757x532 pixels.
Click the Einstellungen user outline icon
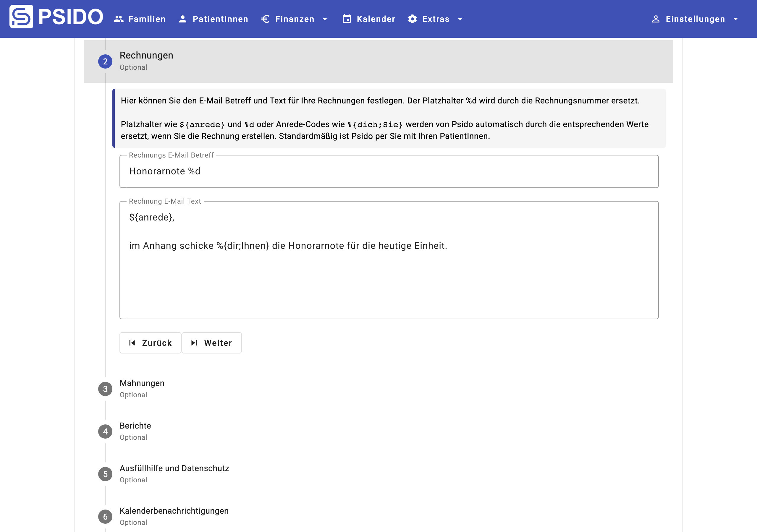[x=656, y=19]
